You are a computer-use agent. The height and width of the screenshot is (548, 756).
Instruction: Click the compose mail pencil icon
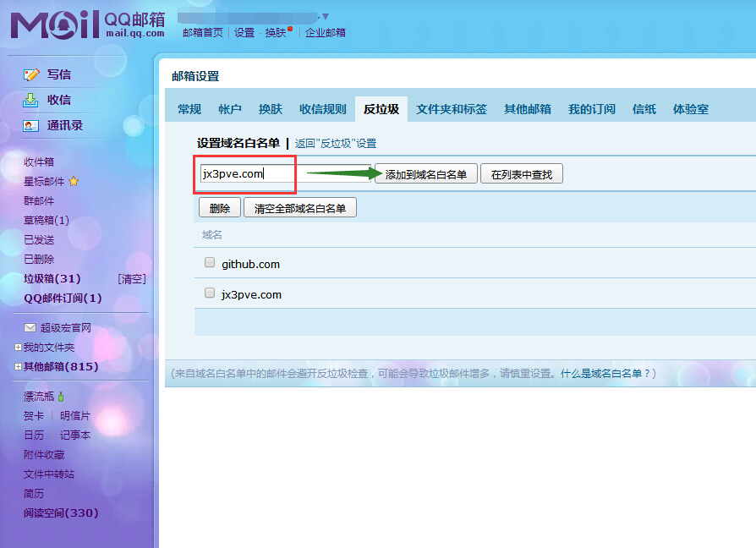[x=31, y=74]
